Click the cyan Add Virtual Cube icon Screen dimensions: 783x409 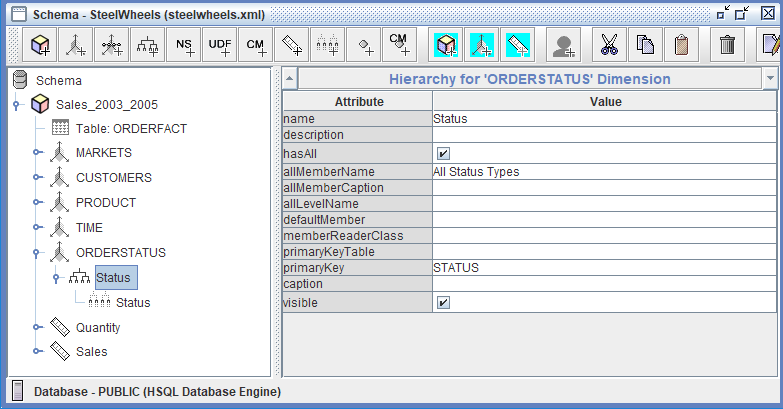click(x=446, y=45)
